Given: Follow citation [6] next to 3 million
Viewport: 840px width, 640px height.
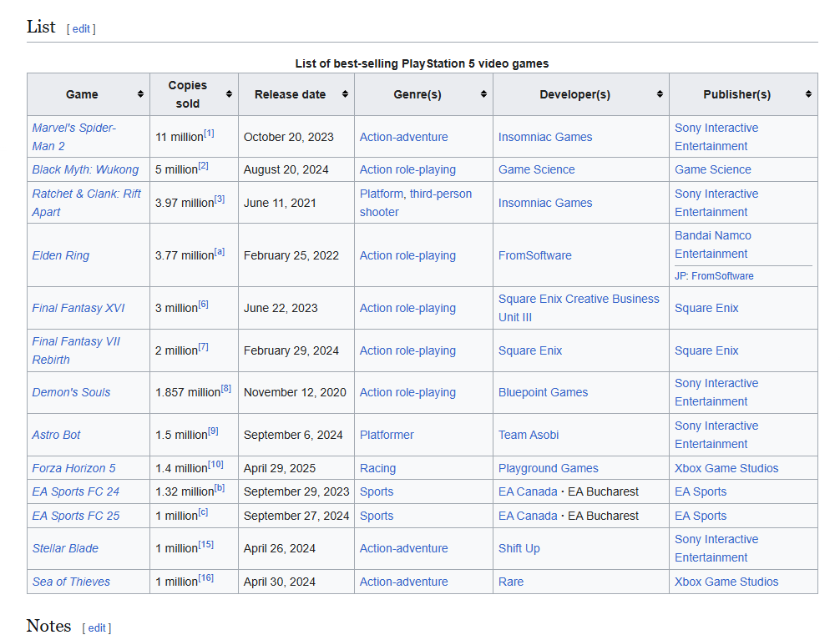Looking at the screenshot, I should [203, 305].
